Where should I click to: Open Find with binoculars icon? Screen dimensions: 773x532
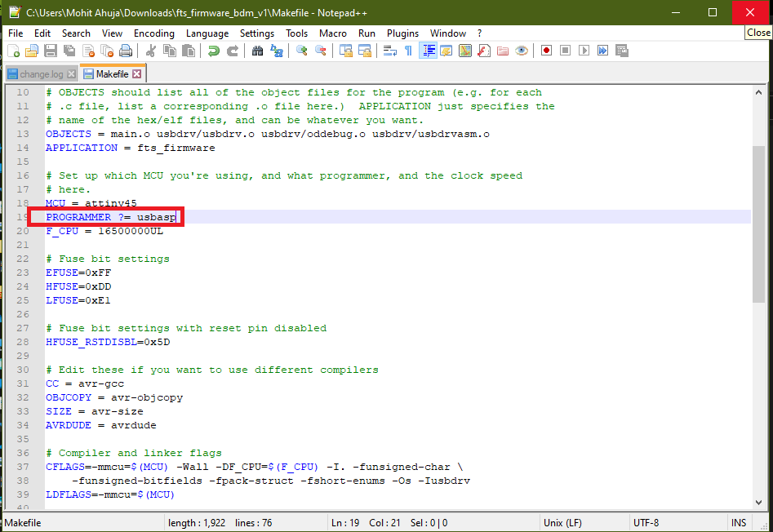tap(257, 51)
